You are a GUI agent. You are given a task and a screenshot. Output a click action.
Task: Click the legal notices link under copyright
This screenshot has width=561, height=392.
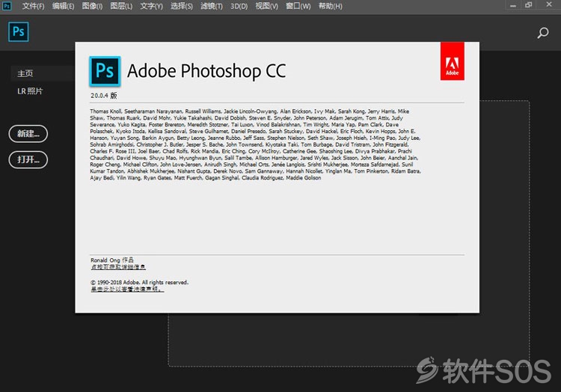[127, 289]
